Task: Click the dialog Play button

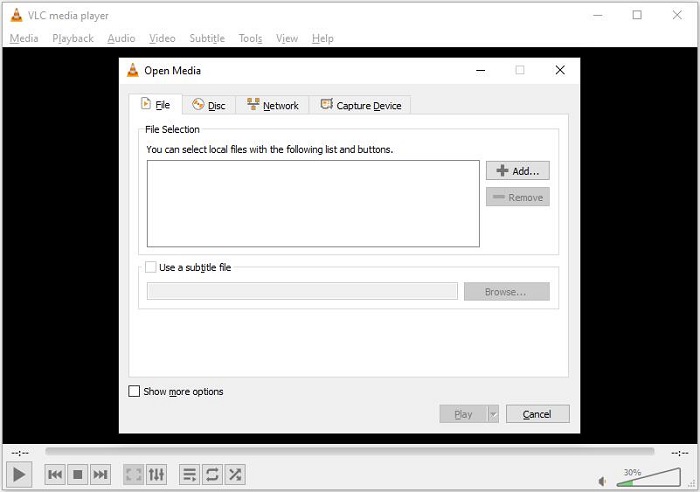Action: click(463, 414)
